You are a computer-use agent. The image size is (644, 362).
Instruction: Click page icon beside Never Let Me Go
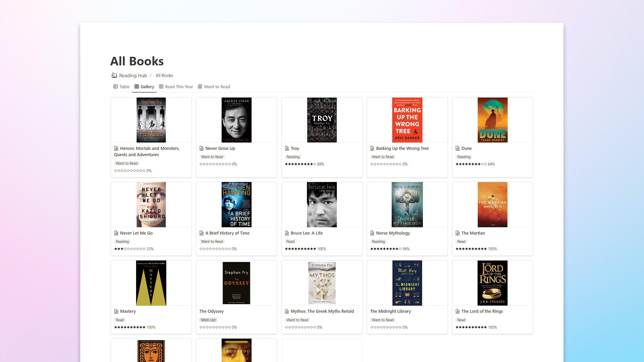(x=116, y=233)
